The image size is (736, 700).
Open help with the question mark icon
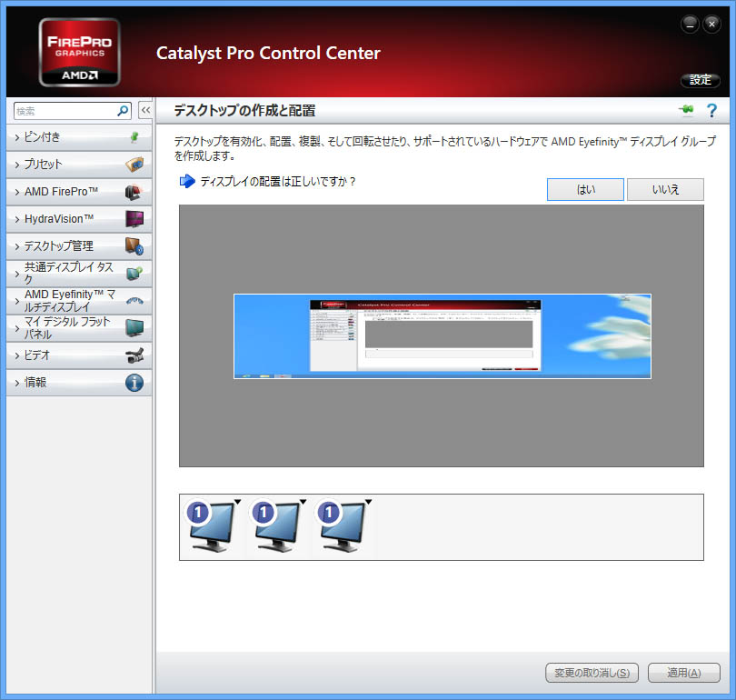(x=712, y=110)
